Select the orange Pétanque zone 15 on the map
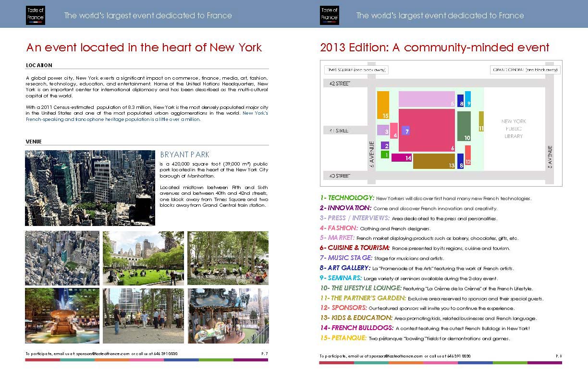This screenshot has height=380, width=588. (x=383, y=105)
